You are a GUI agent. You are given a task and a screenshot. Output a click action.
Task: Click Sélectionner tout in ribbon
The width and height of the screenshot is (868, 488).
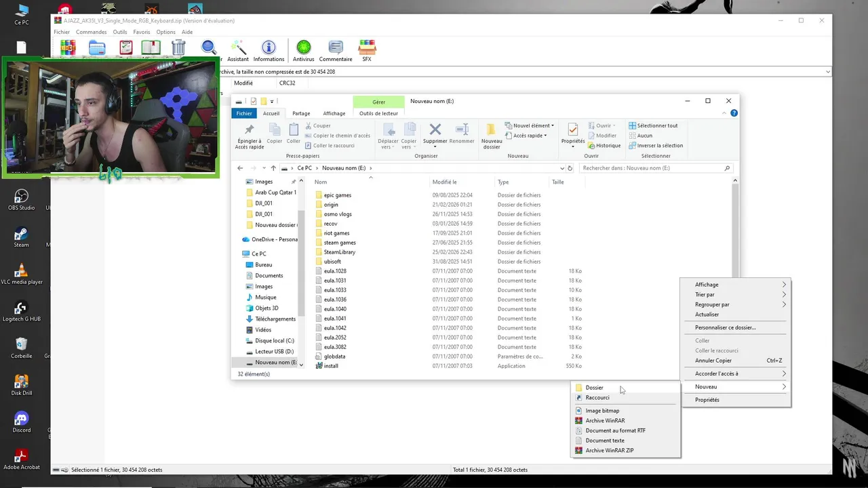[x=653, y=125]
